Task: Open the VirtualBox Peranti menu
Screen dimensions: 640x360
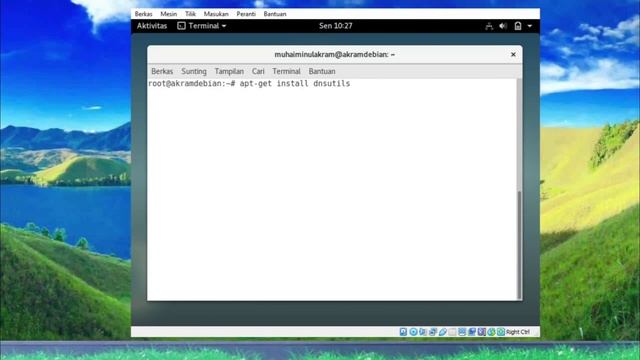Action: click(246, 14)
